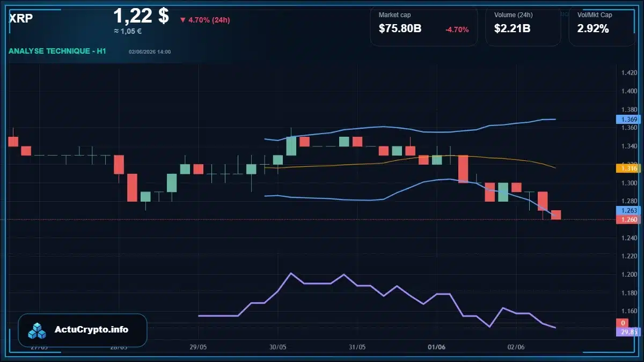Screen dimensions: 644x362
Task: Click the 31/05 date axis label
Action: [x=357, y=347]
